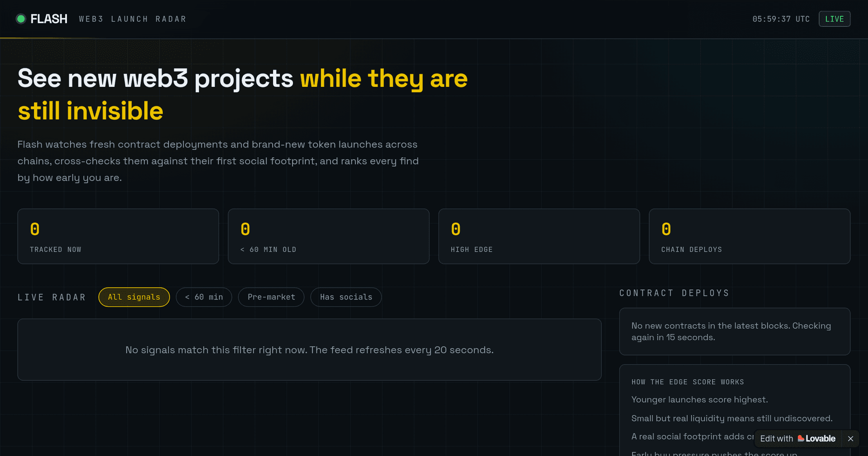The width and height of the screenshot is (868, 456).
Task: Click the CONTRACT DEPLOYS heading
Action: click(675, 293)
